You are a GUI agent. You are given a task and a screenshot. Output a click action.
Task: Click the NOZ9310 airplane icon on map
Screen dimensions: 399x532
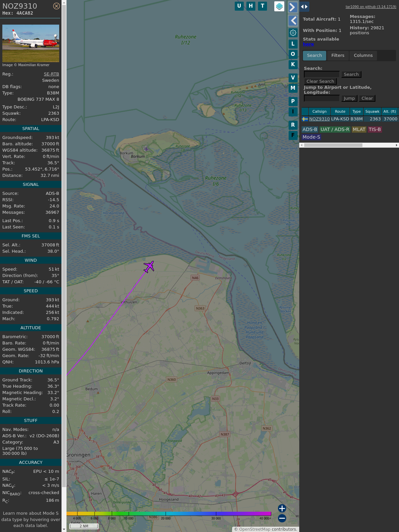click(x=149, y=266)
